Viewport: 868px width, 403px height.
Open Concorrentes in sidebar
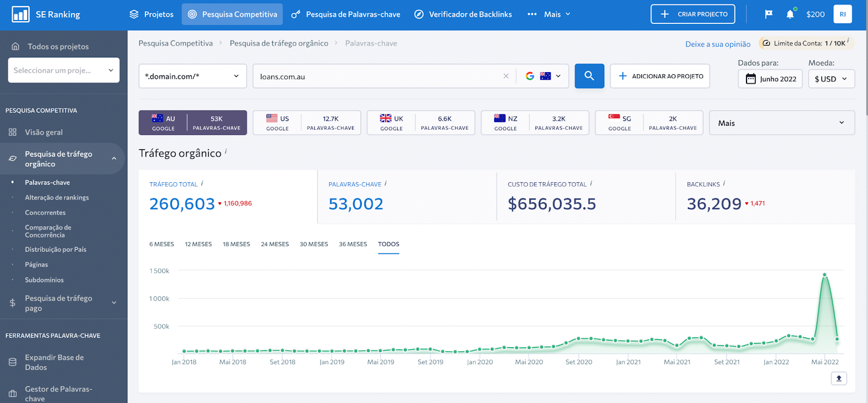45,213
